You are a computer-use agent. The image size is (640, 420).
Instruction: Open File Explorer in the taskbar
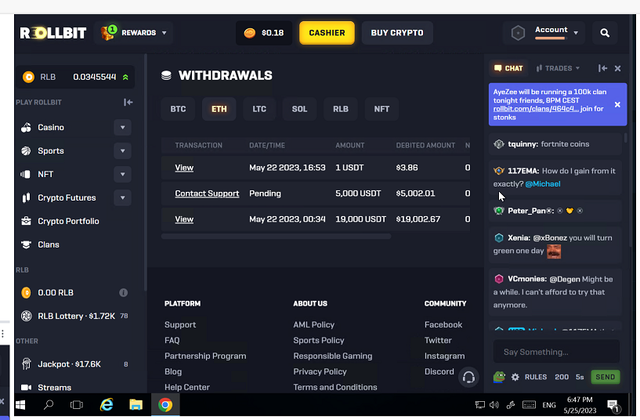click(136, 404)
